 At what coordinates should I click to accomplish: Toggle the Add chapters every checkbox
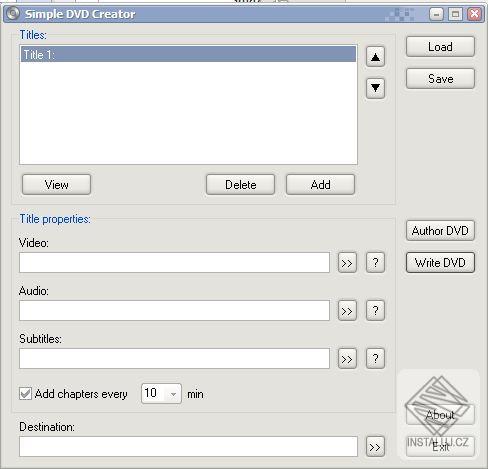25,394
